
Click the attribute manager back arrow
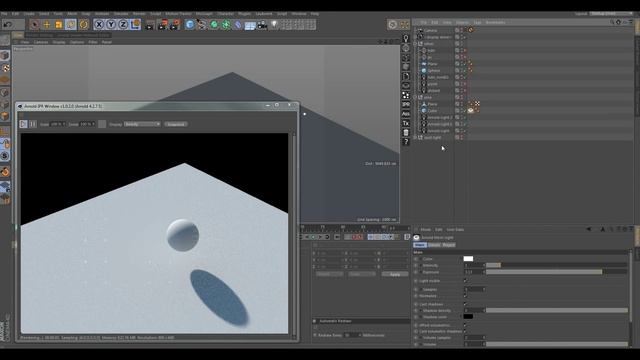[589, 229]
